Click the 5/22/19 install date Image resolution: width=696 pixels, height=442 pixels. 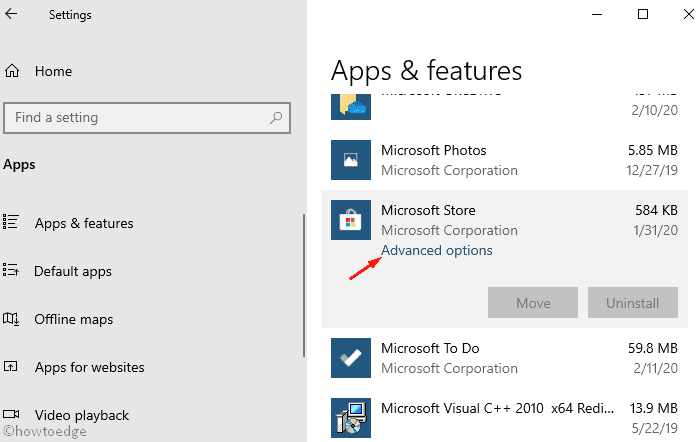655,428
